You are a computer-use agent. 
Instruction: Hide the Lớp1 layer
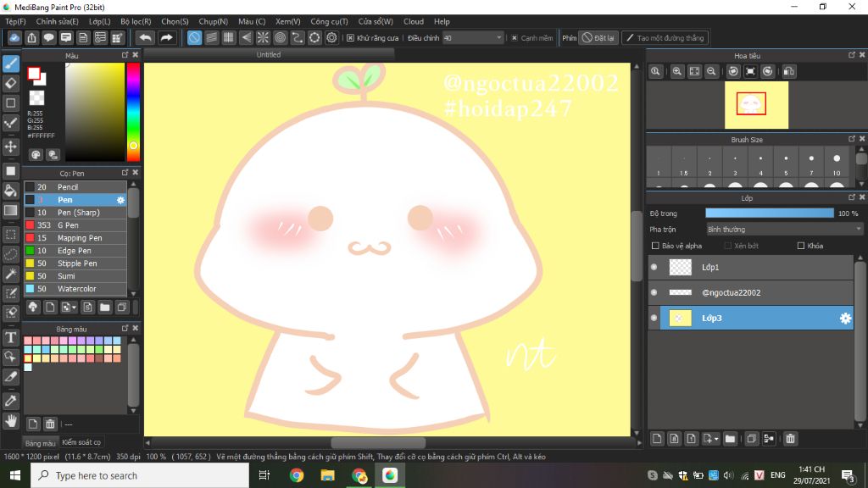tap(654, 267)
